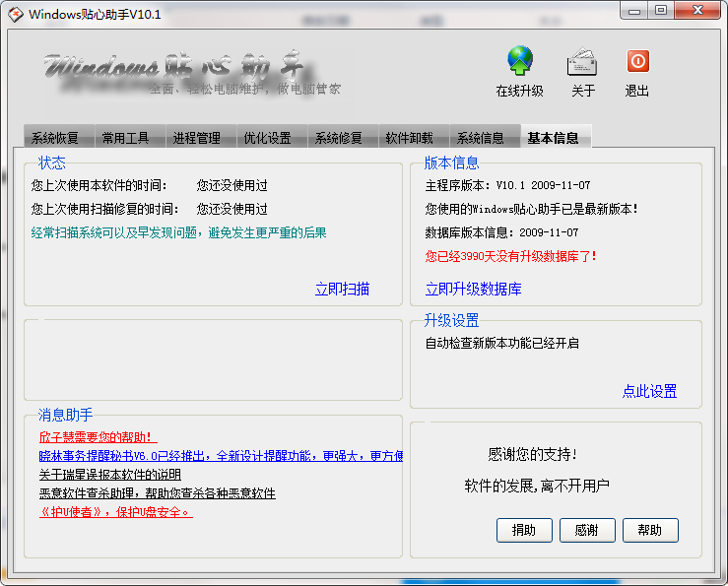
Task: Click the 捐助 button
Action: pos(524,530)
